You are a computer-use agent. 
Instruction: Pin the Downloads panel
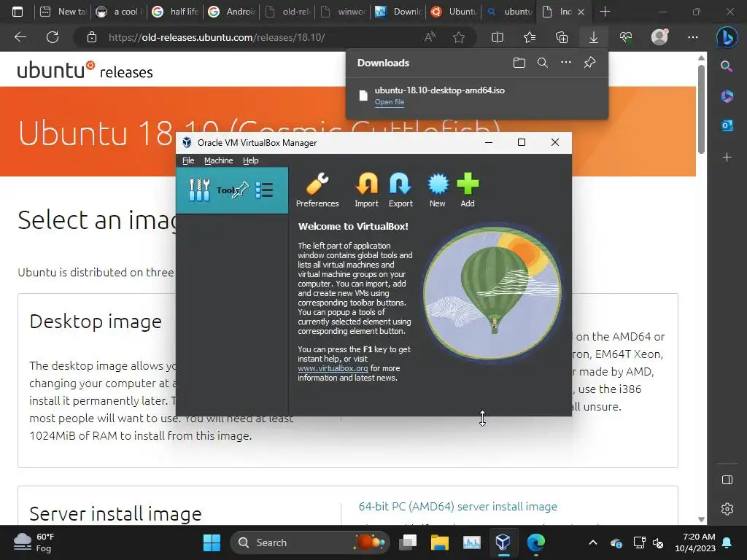point(589,63)
